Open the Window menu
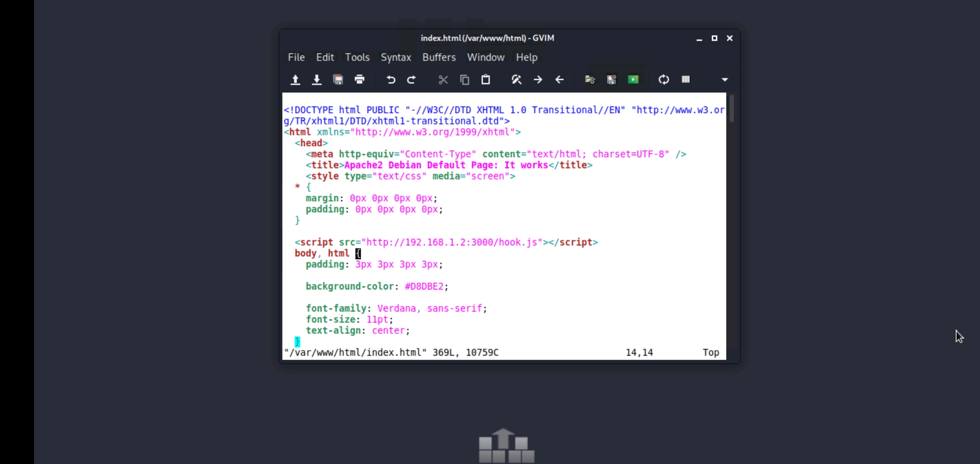 point(485,57)
